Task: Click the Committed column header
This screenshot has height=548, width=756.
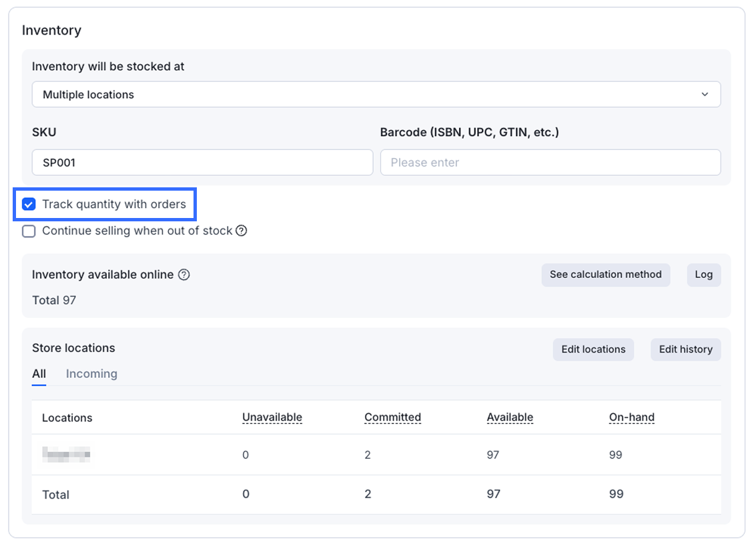Action: [x=392, y=417]
